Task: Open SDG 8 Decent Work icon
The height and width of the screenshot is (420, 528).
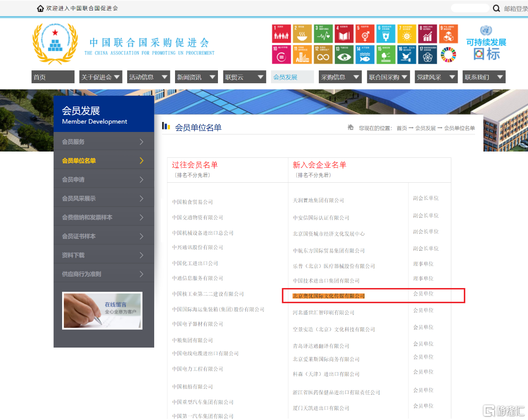Action: 427,34
